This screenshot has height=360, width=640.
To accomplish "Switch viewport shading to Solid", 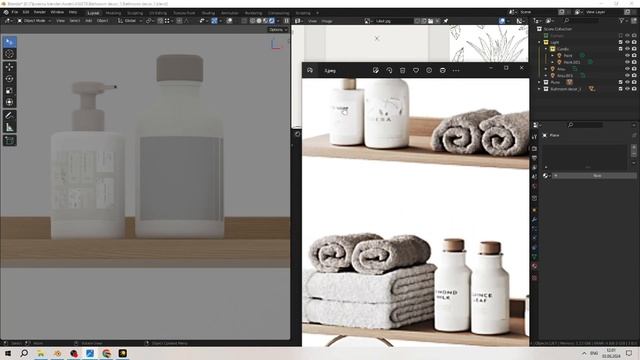I will (x=259, y=21).
